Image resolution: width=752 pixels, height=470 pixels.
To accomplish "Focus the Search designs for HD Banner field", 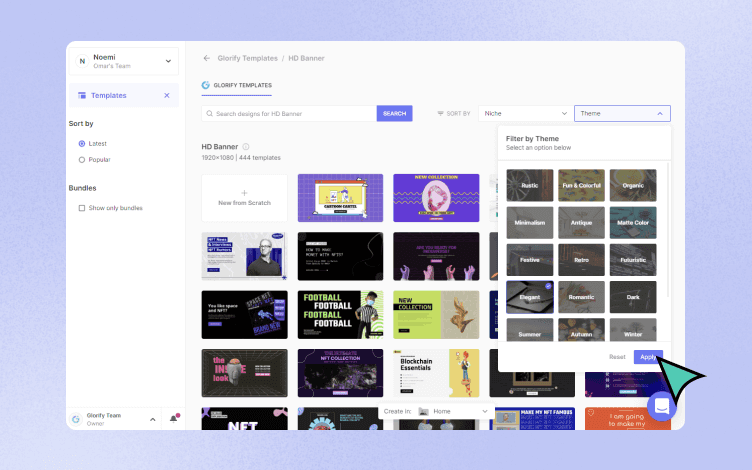I will tap(289, 114).
